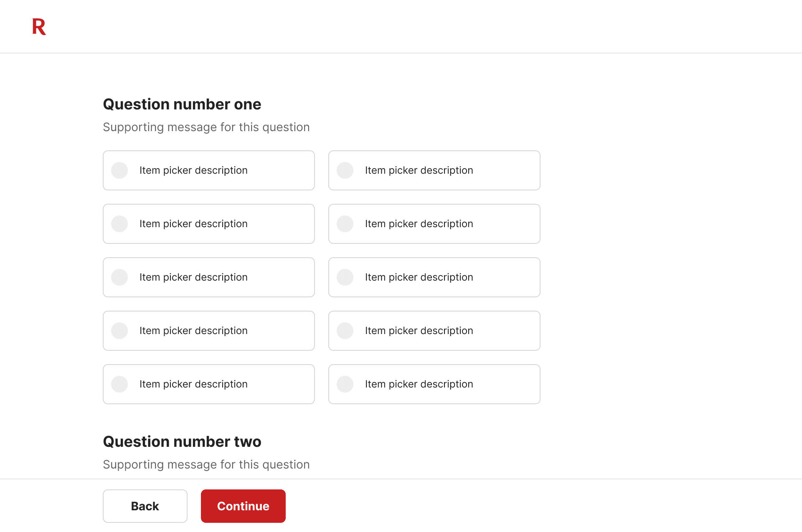Tick the radio circle in fourth row, right card
Image resolution: width=802 pixels, height=532 pixels.
[345, 331]
